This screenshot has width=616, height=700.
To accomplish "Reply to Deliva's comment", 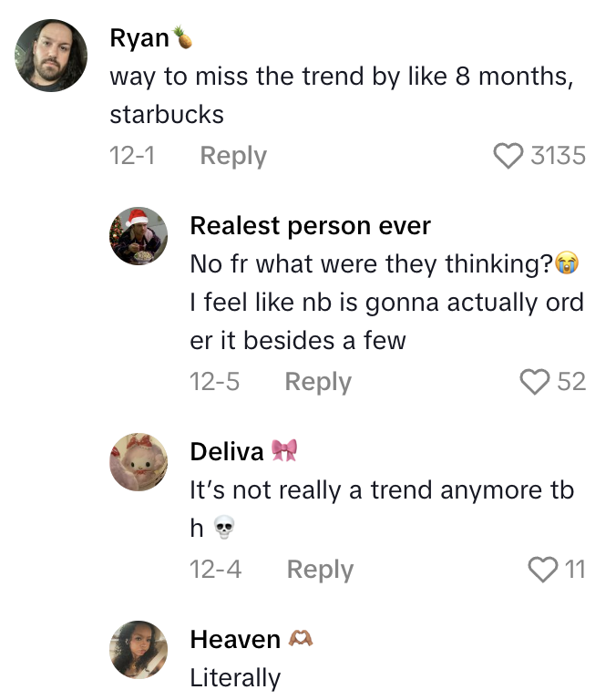I will pos(320,570).
